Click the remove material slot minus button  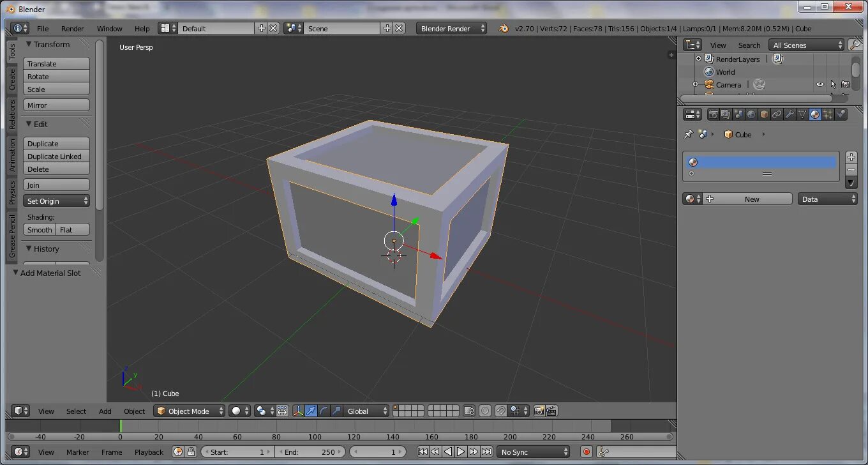[x=851, y=170]
